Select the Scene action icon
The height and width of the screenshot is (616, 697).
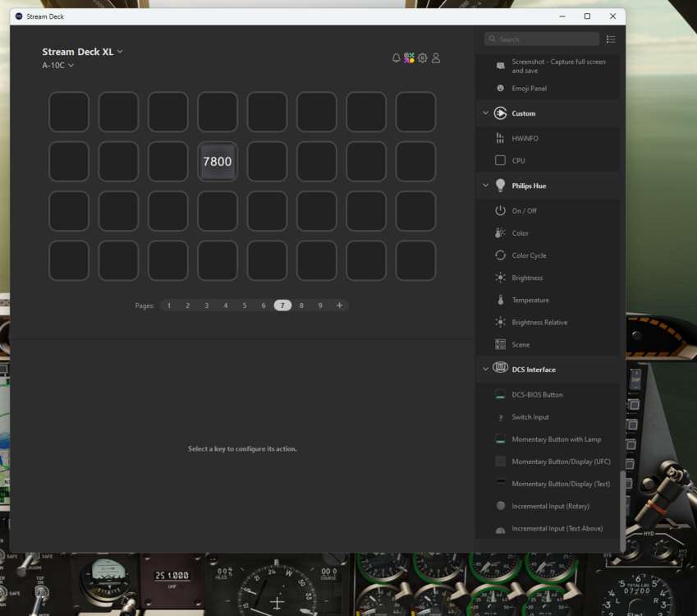coord(501,344)
